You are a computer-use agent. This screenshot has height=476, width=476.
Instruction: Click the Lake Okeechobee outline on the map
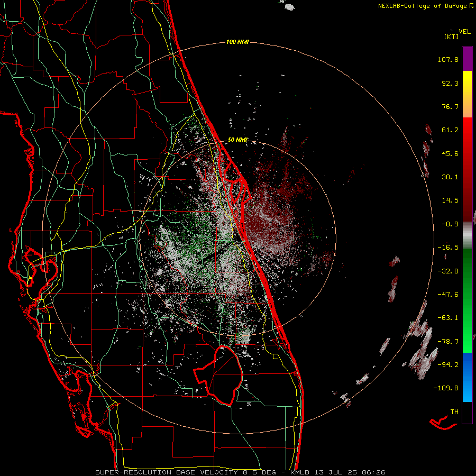pos(218,376)
